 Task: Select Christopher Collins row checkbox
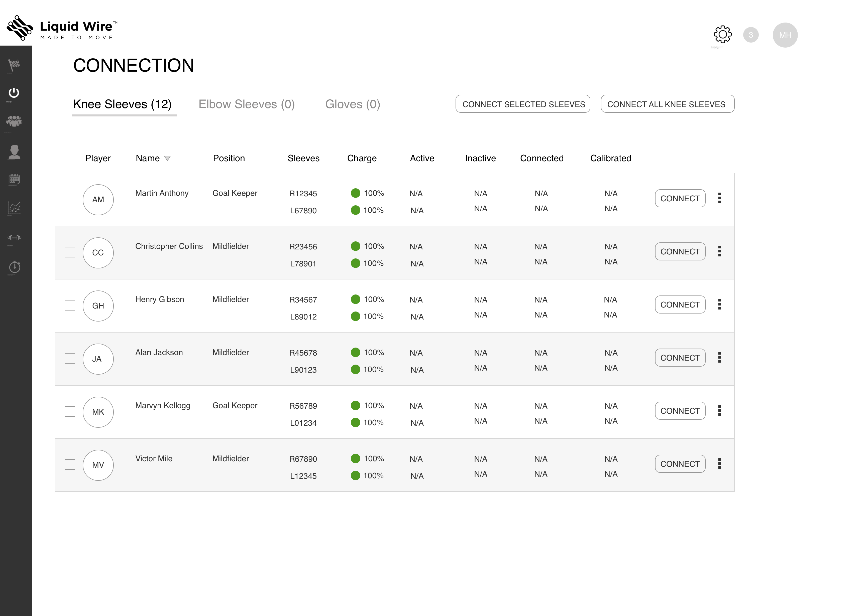70,251
